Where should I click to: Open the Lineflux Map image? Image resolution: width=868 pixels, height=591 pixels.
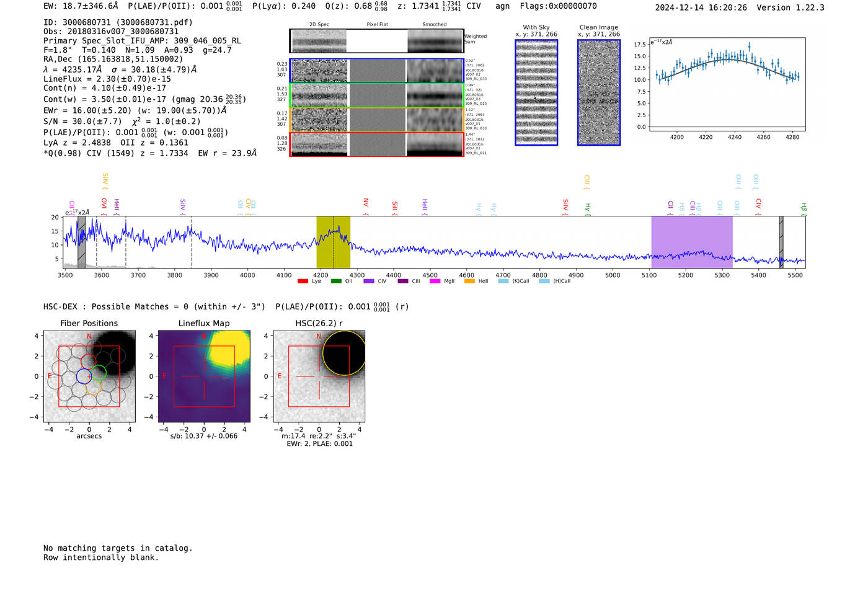click(204, 376)
